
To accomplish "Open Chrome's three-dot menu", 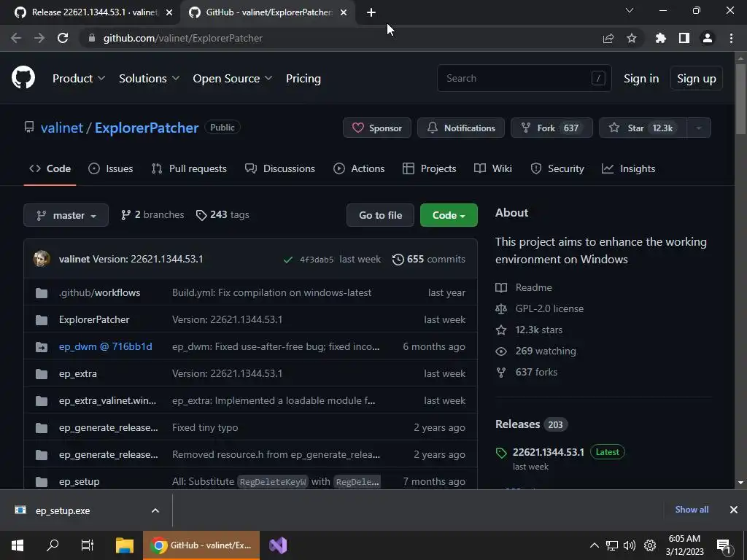I will coord(731,38).
